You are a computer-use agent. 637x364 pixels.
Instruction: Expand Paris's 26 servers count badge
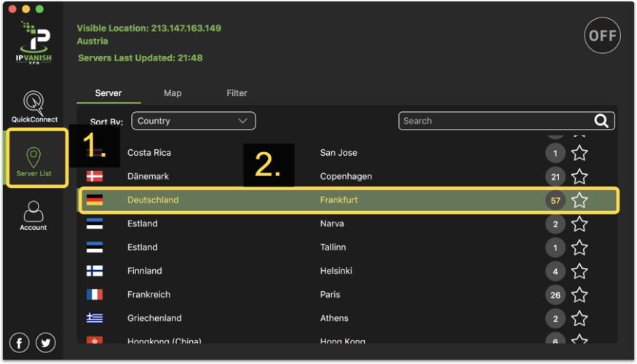point(555,295)
